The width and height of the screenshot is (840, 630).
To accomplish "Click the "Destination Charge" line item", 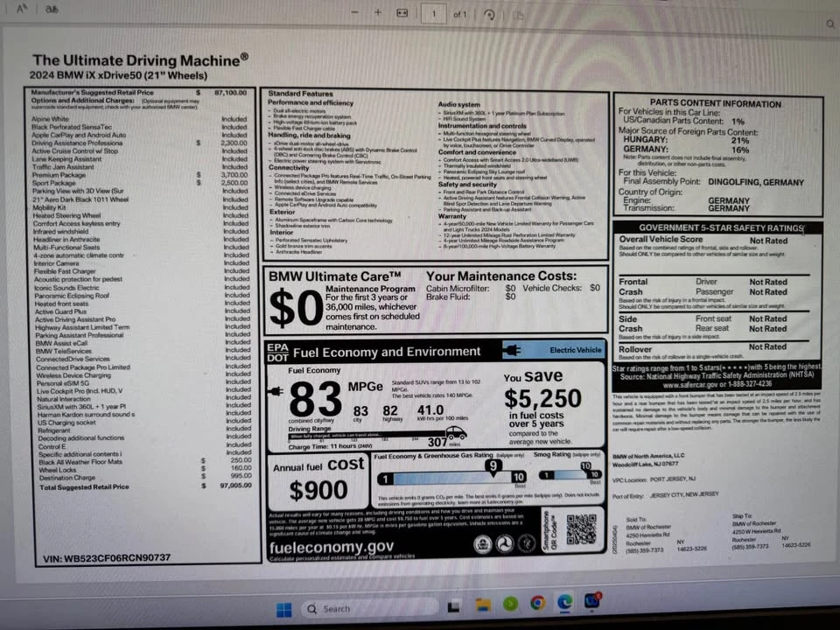I will point(144,478).
